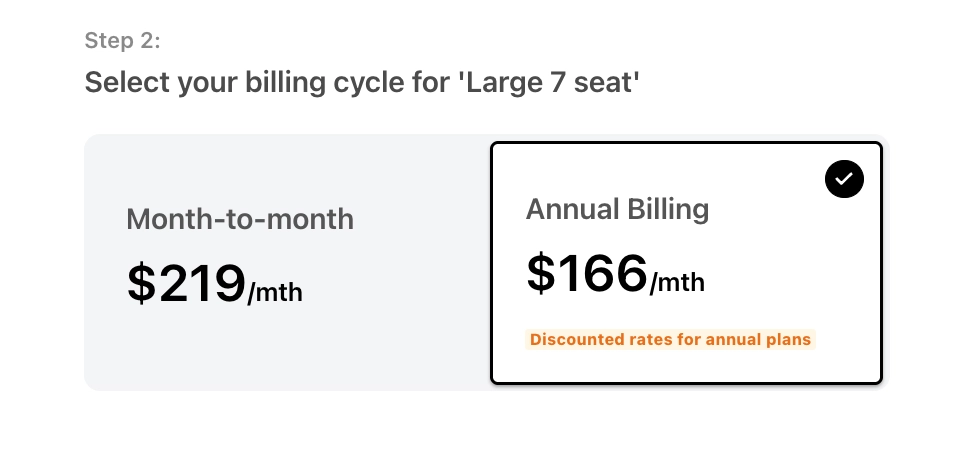Click '/mth' beside the $166 price
Viewport: 976px width, 450px height.
pos(677,283)
